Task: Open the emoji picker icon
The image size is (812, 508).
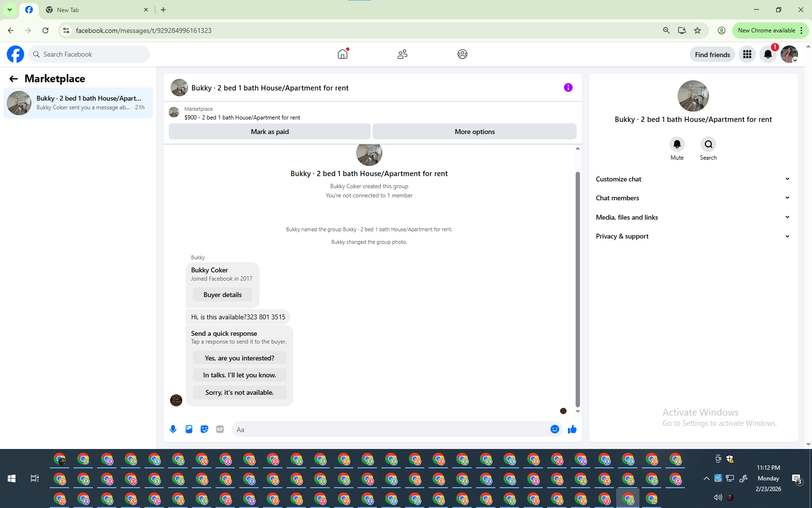Action: point(555,429)
